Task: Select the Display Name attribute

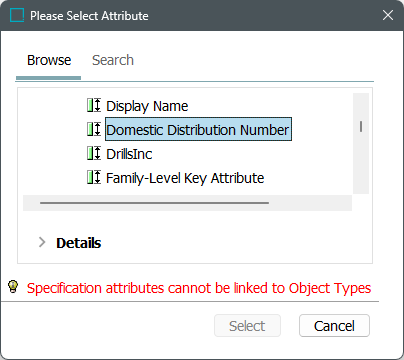Action: point(147,106)
